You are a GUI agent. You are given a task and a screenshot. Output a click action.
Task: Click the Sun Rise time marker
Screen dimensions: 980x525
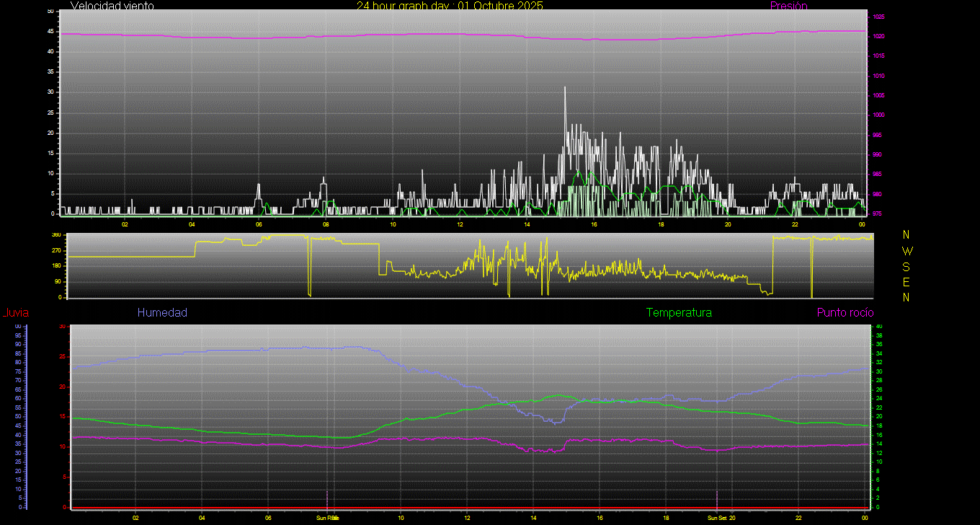[x=327, y=518]
